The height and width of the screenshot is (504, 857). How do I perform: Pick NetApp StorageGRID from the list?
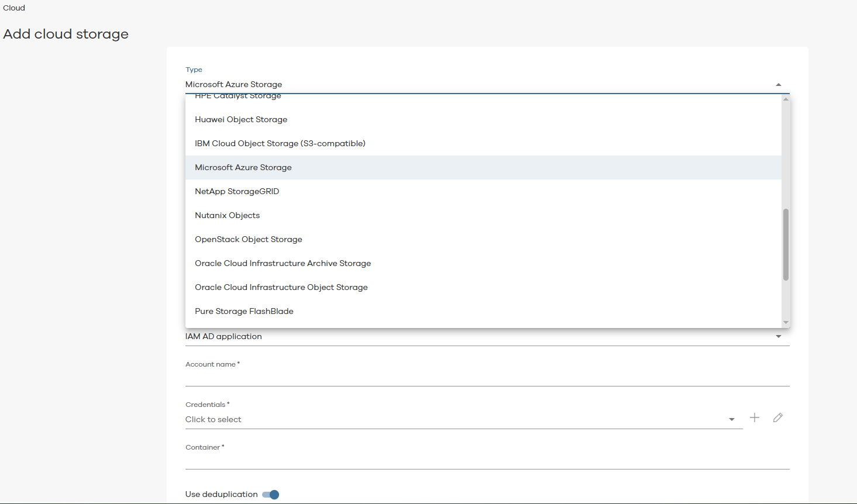(237, 191)
